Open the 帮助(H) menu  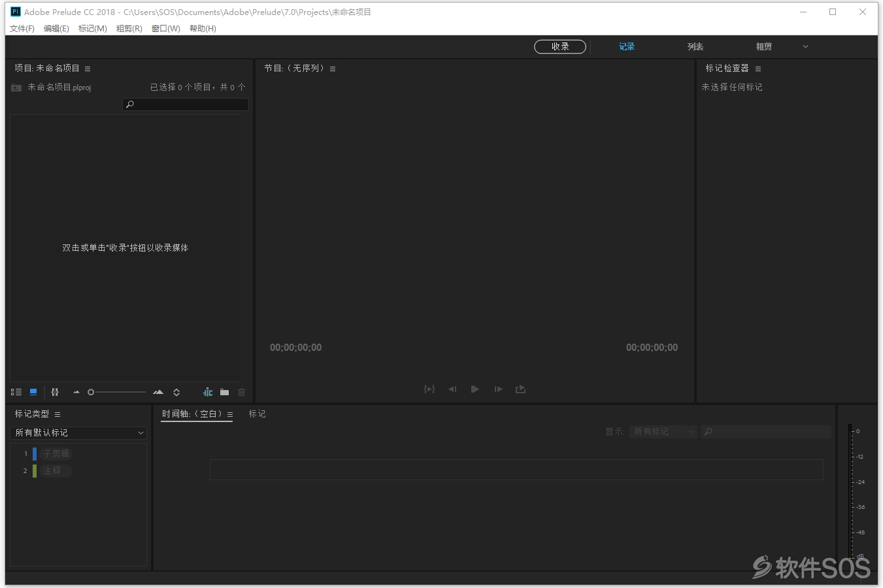point(203,29)
